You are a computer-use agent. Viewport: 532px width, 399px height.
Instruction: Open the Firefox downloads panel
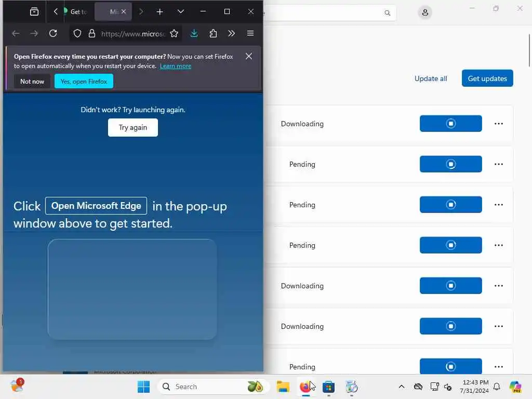click(x=194, y=33)
